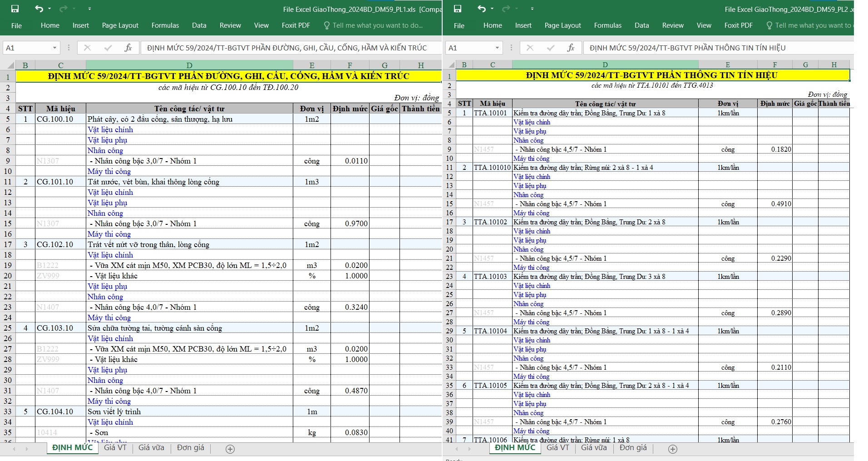868x461 pixels.
Task: Cancel cell entry with the X icon
Action: [86, 47]
